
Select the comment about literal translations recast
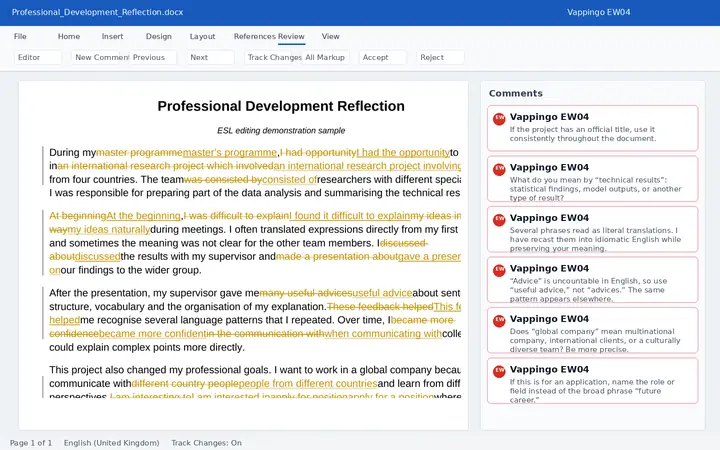pyautogui.click(x=593, y=229)
